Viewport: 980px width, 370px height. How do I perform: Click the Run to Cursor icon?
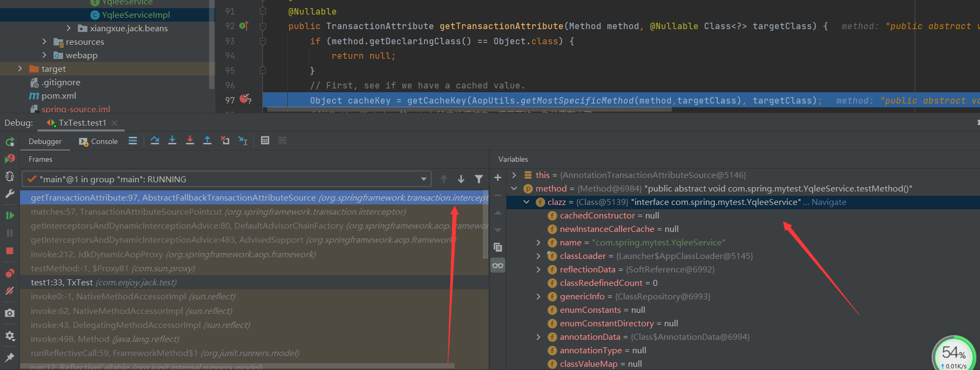tap(243, 141)
